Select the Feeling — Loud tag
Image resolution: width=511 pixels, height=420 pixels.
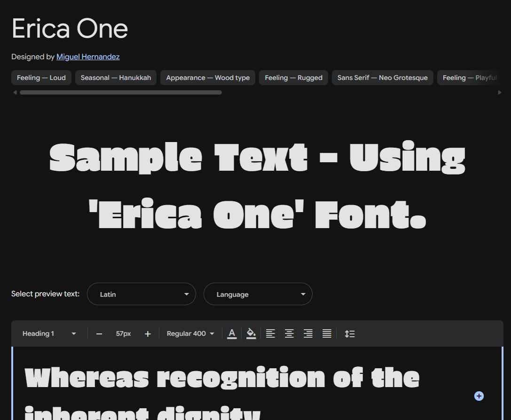[x=41, y=78]
